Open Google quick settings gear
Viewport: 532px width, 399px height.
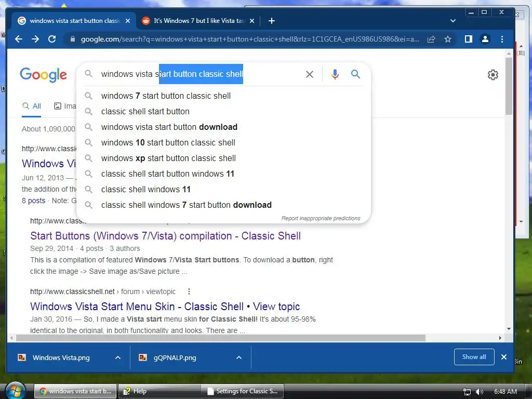pyautogui.click(x=493, y=75)
